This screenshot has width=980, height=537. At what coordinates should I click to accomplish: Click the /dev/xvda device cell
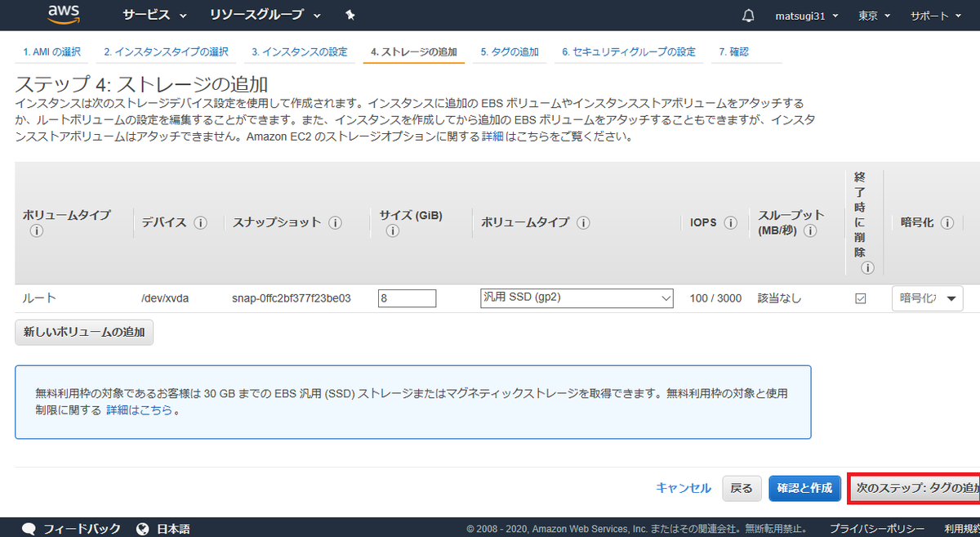(165, 298)
